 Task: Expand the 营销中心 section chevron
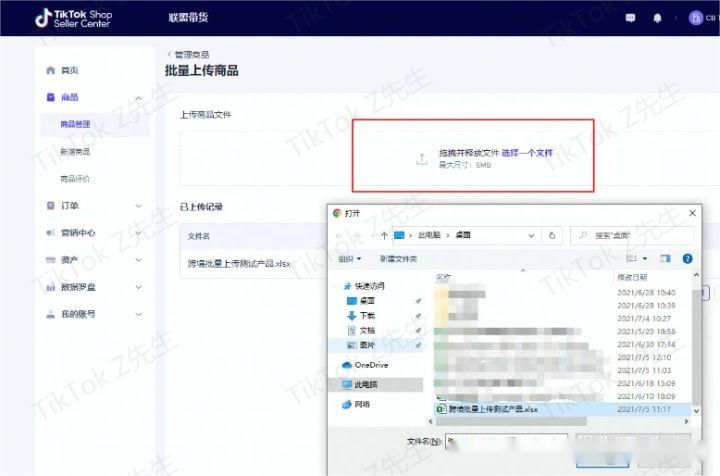point(139,233)
